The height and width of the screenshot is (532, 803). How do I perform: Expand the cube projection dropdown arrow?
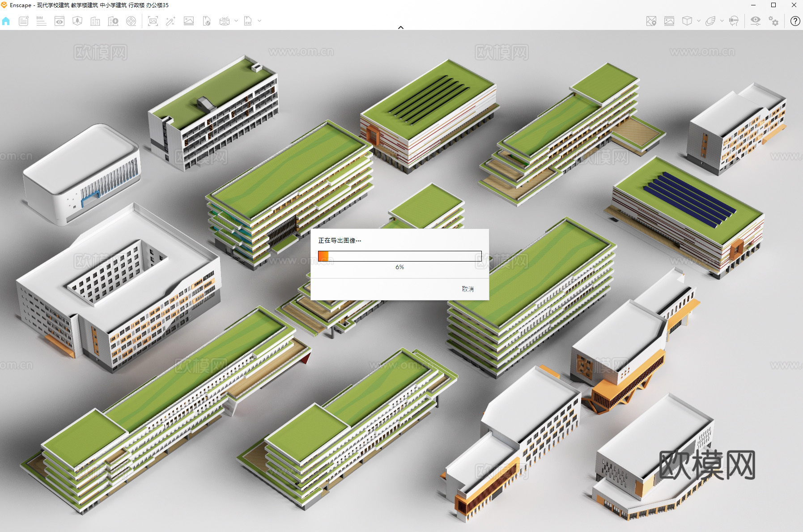click(x=699, y=21)
